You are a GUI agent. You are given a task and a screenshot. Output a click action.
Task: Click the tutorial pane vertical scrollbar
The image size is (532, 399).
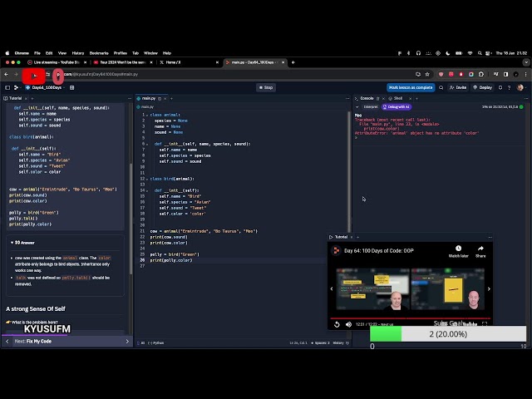click(x=131, y=219)
